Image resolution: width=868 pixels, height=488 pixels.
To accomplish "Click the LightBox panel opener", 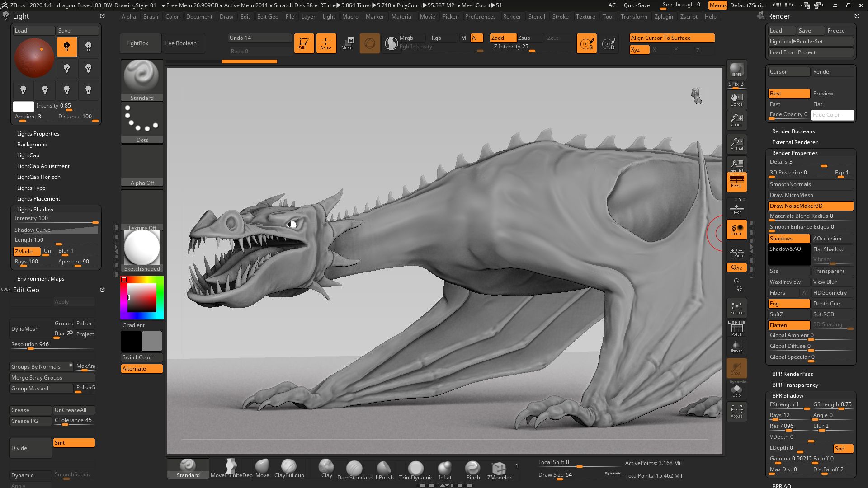I will 141,43.
